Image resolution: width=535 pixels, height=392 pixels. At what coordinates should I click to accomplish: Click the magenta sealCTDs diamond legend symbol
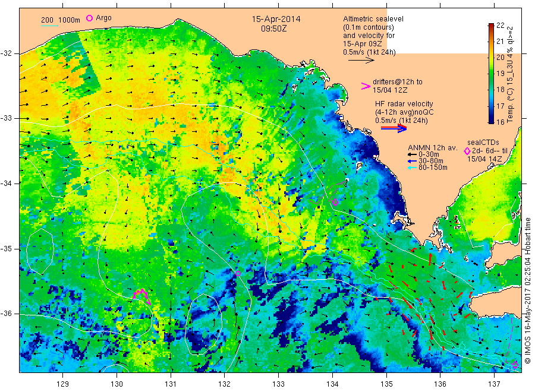pos(467,151)
